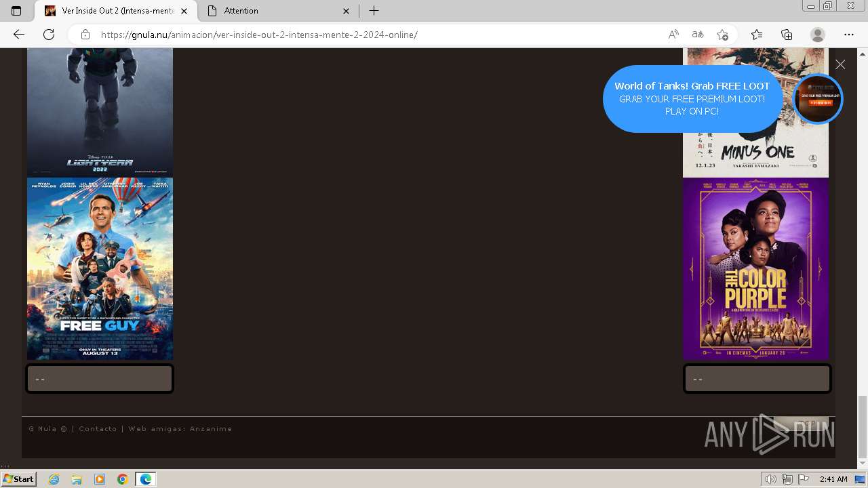
Task: Open a new browser tab
Action: [x=374, y=11]
